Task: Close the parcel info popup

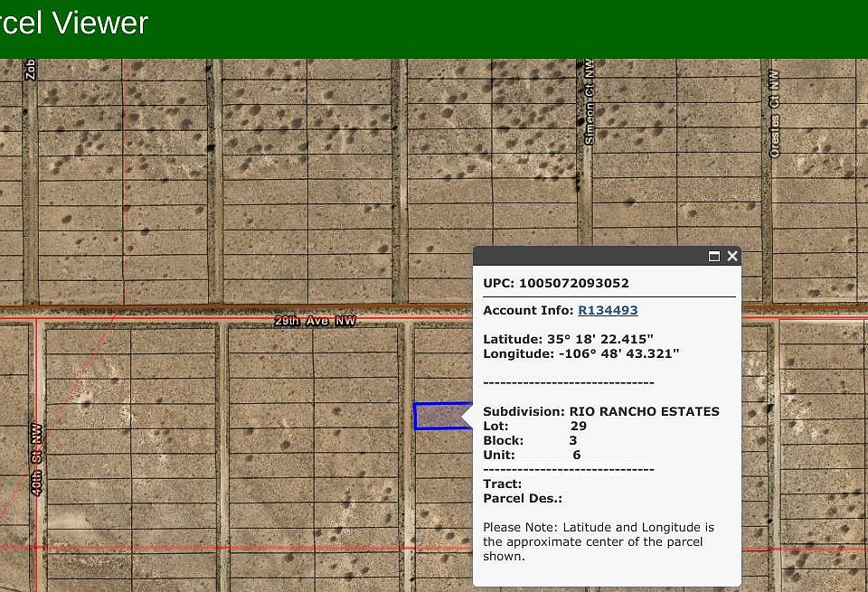Action: (732, 256)
